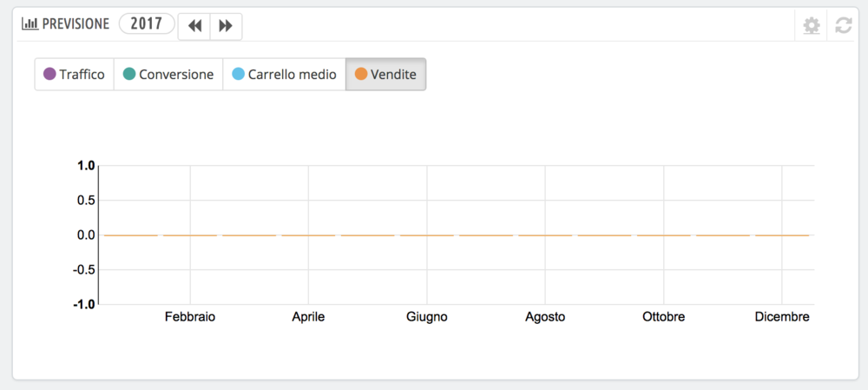The image size is (868, 390).
Task: Select the active Vendite series button
Action: (385, 75)
